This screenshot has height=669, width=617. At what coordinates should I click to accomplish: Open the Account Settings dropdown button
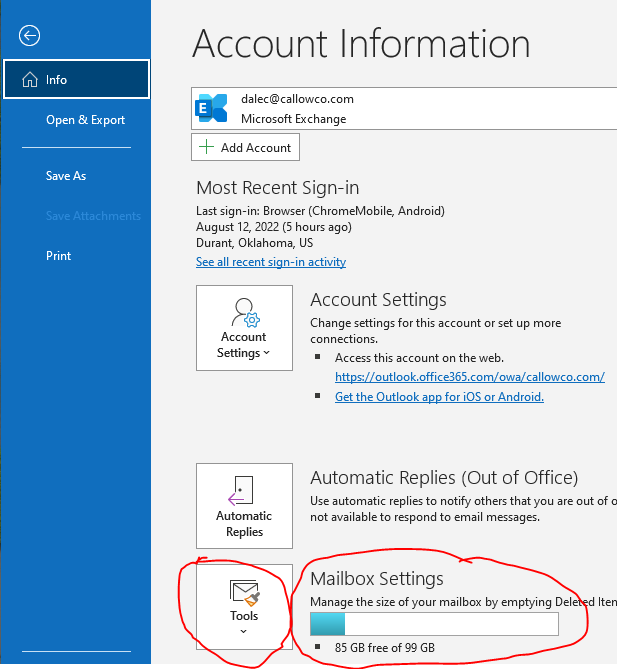click(244, 328)
